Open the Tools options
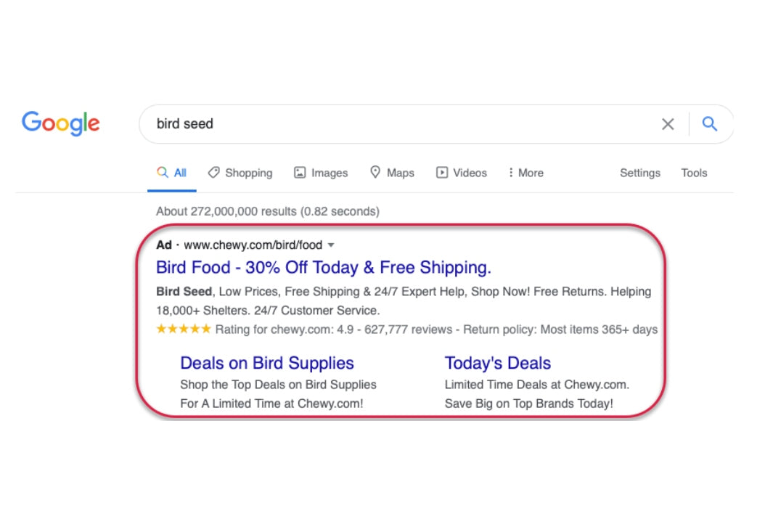The height and width of the screenshot is (532, 765). pos(694,173)
